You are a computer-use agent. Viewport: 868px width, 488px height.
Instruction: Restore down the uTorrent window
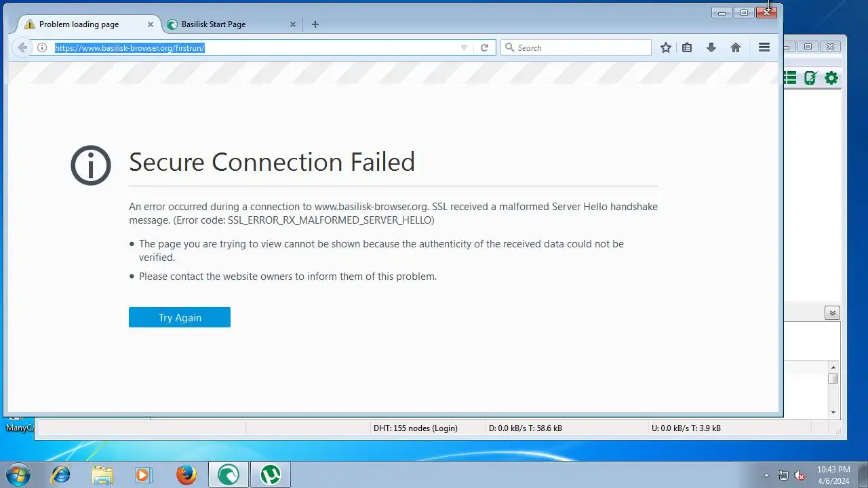pos(808,47)
